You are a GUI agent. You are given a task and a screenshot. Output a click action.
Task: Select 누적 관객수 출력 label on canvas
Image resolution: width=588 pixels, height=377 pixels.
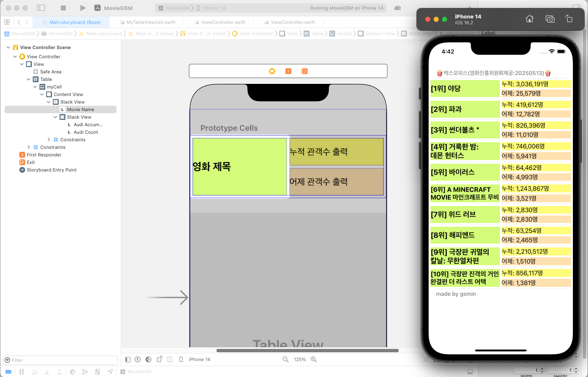(x=336, y=151)
